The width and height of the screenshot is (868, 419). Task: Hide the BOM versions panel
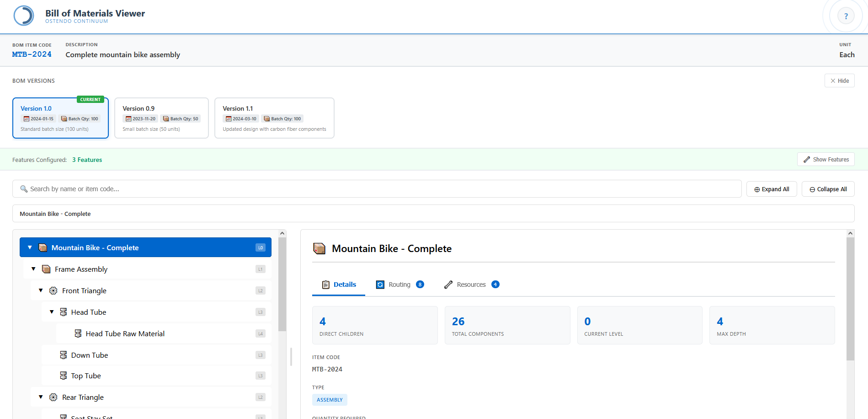click(x=839, y=81)
